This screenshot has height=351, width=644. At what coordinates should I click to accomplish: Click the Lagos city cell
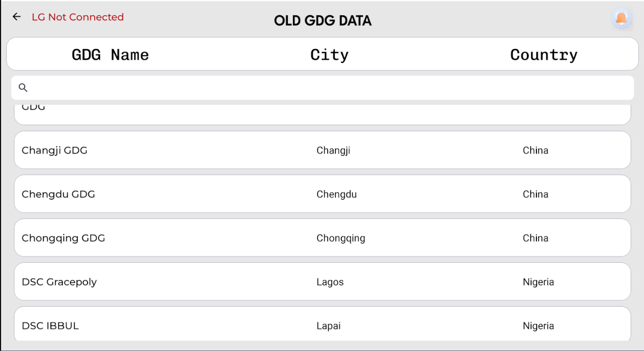(x=330, y=282)
